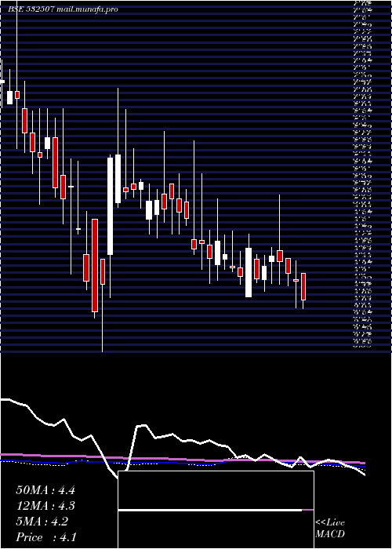This screenshot has height=549, width=392.
Task: Click the tallest white candlestick body
Action: [x=111, y=206]
